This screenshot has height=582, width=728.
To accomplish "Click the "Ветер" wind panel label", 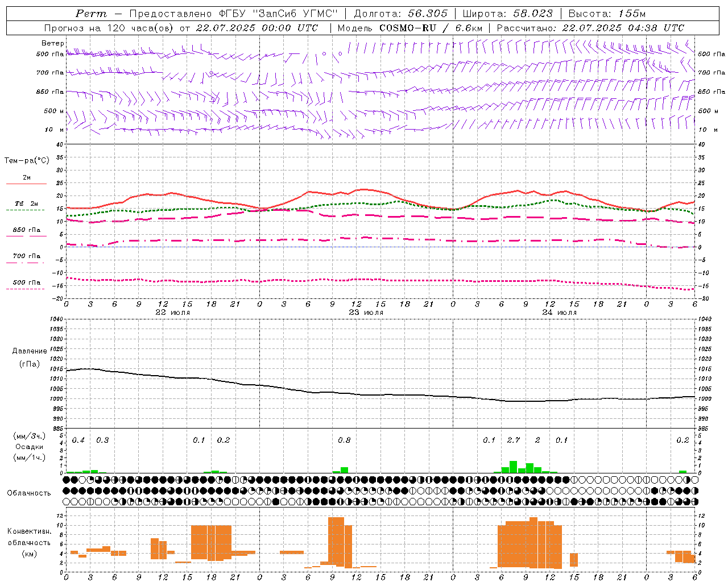I will (x=52, y=43).
